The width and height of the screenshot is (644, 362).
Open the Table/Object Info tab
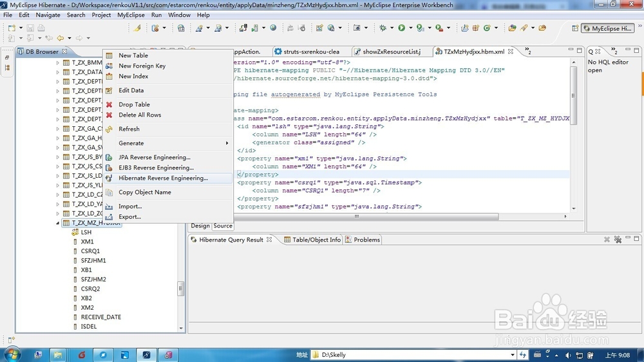pos(312,240)
